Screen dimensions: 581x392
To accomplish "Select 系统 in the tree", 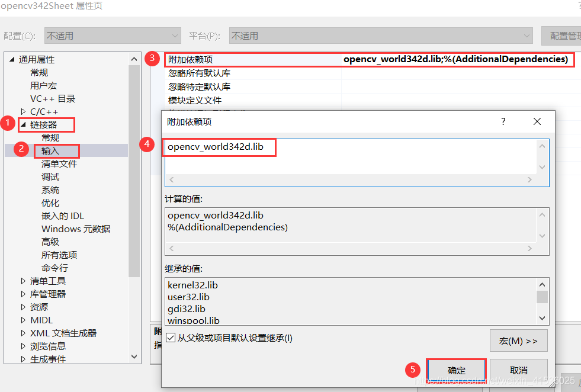I will 50,189.
